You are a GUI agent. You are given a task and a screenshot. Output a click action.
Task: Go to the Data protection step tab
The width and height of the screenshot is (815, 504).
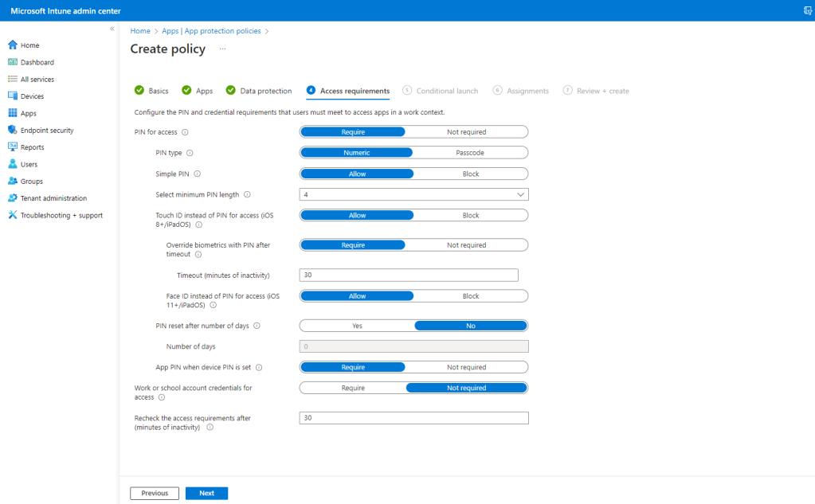point(265,91)
